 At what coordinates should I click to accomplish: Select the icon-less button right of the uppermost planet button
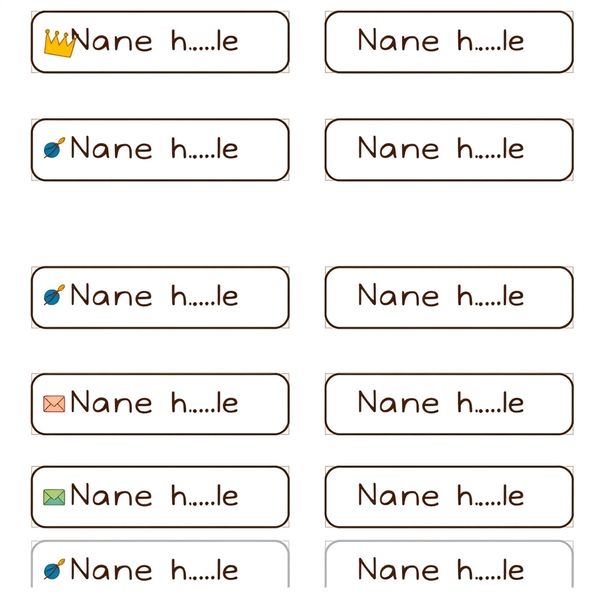tap(449, 150)
